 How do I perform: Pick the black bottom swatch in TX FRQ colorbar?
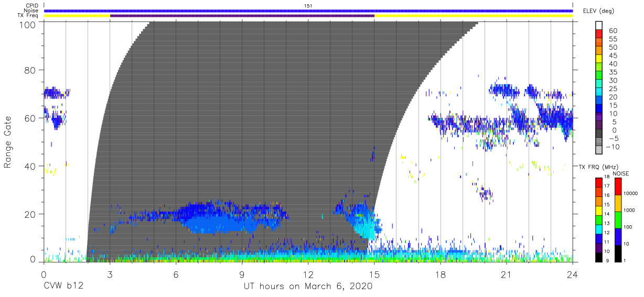pos(598,257)
